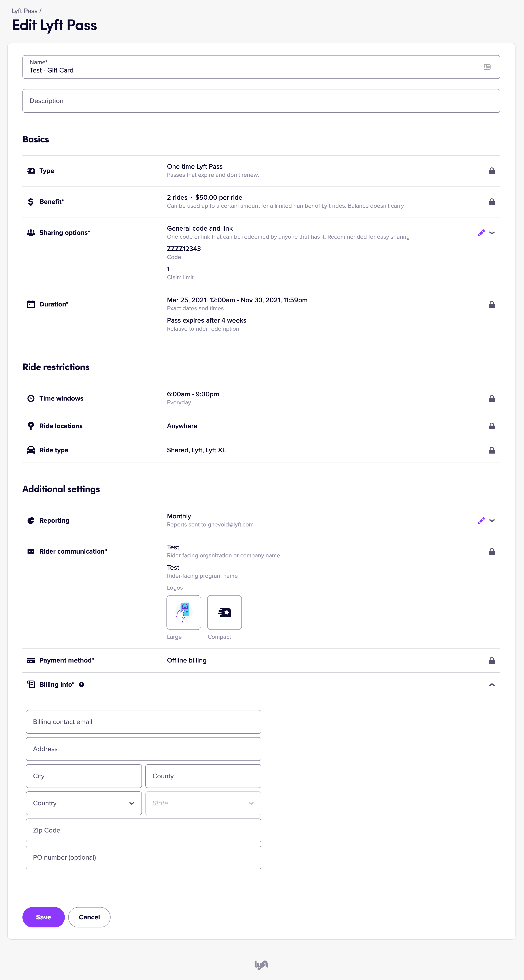This screenshot has height=980, width=524.
Task: Click the clock icon beside Time windows
Action: pos(31,398)
